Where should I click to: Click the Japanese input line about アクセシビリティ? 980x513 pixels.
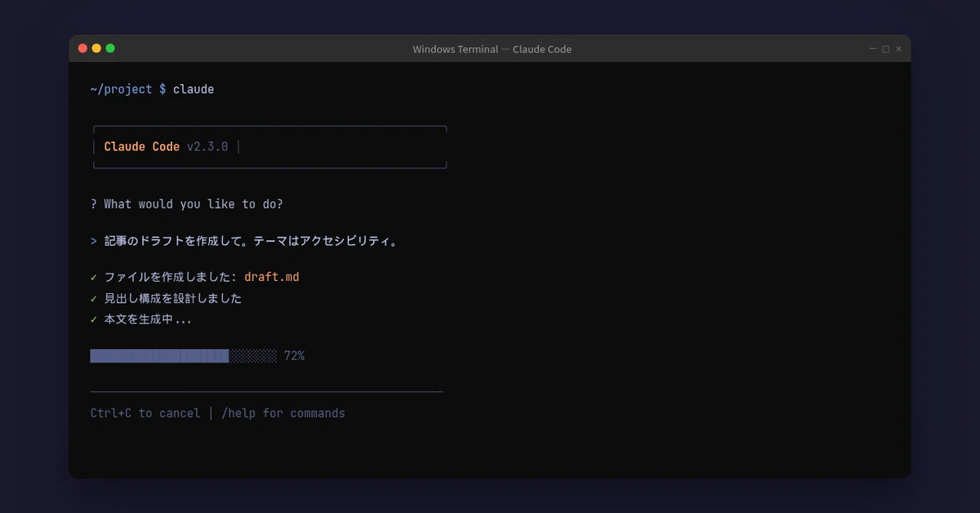coord(251,242)
